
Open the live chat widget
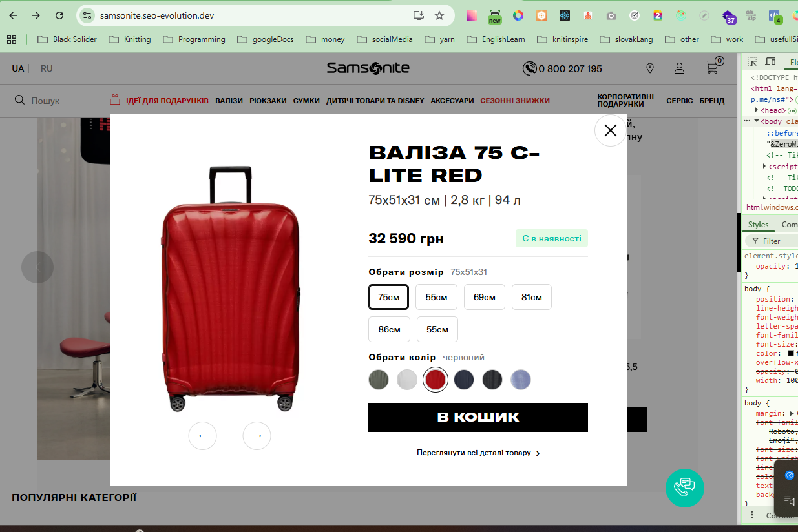click(x=685, y=487)
